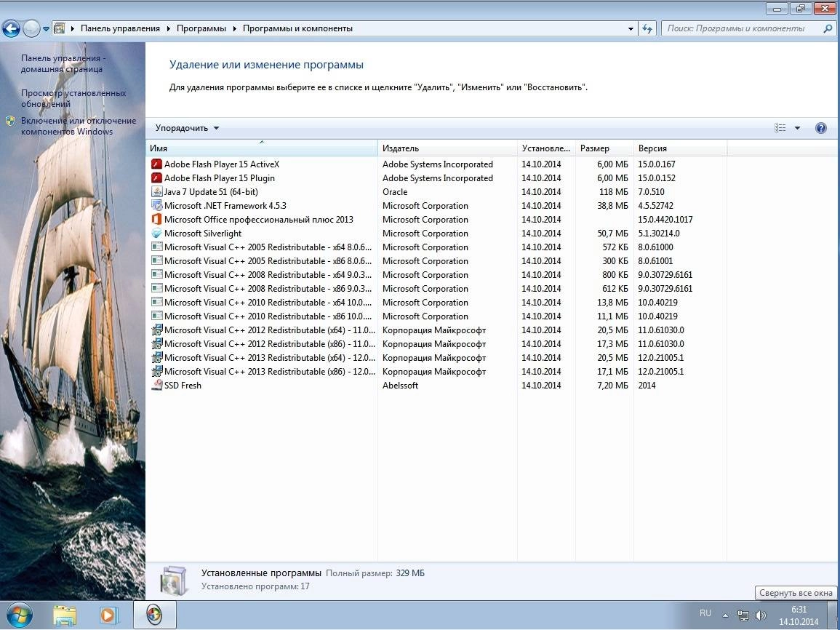Expand the arrow after Панель управления breadcrumb
The image size is (840, 630).
click(x=168, y=28)
